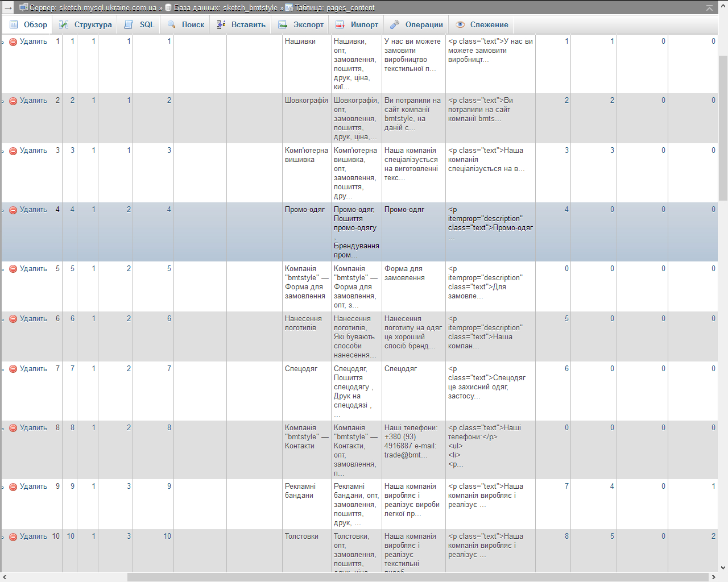728x582 pixels.
Task: Go to database sketch_bmtstyle in the breadcrumb
Action: click(x=225, y=8)
